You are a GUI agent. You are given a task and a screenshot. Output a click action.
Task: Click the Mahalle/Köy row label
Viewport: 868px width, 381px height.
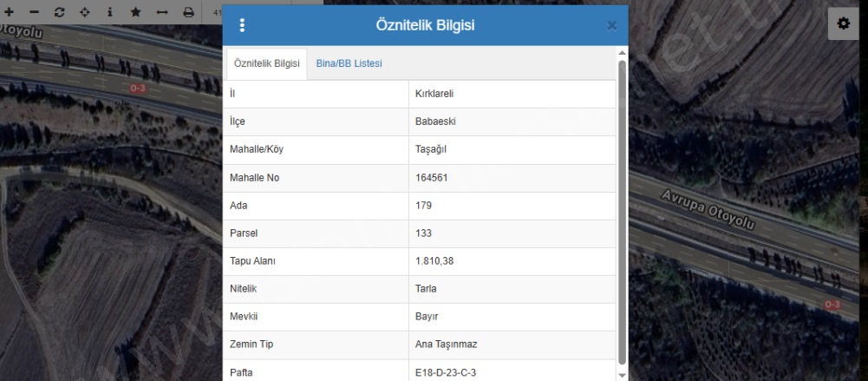click(257, 149)
